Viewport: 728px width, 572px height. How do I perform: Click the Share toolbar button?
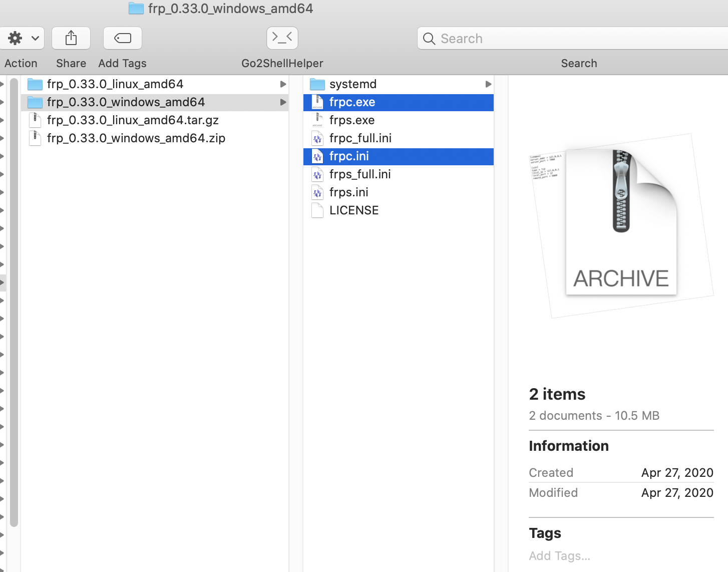[x=71, y=38]
